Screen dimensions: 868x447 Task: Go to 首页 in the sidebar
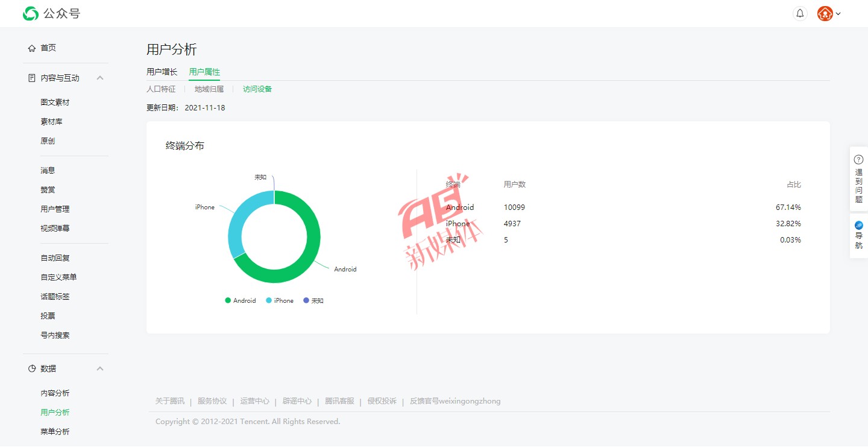pos(48,48)
